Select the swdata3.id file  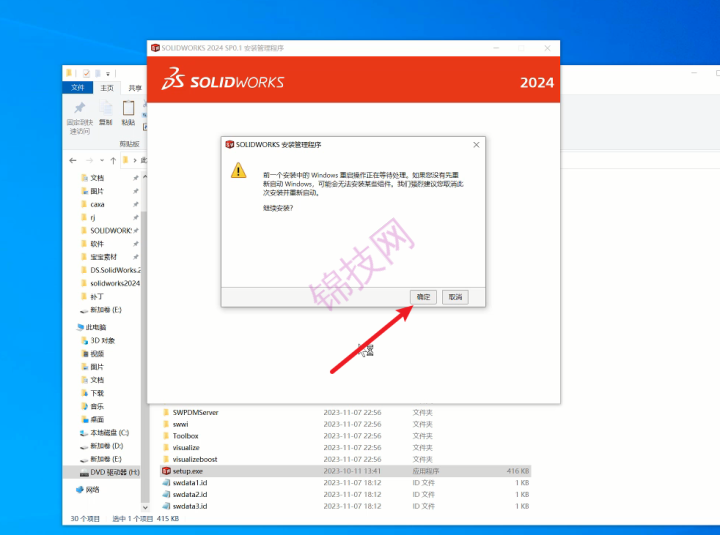[x=345, y=506]
